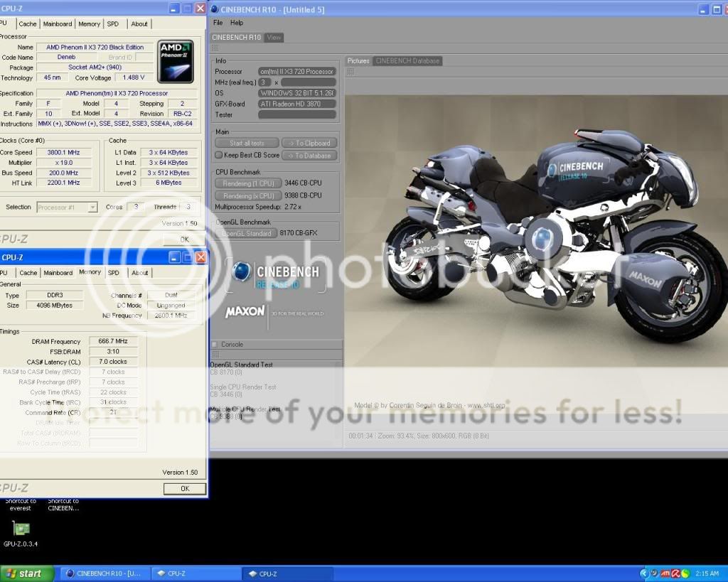Select the first CPU-Z taskbar button
This screenshot has height=582, width=728.
[x=195, y=573]
